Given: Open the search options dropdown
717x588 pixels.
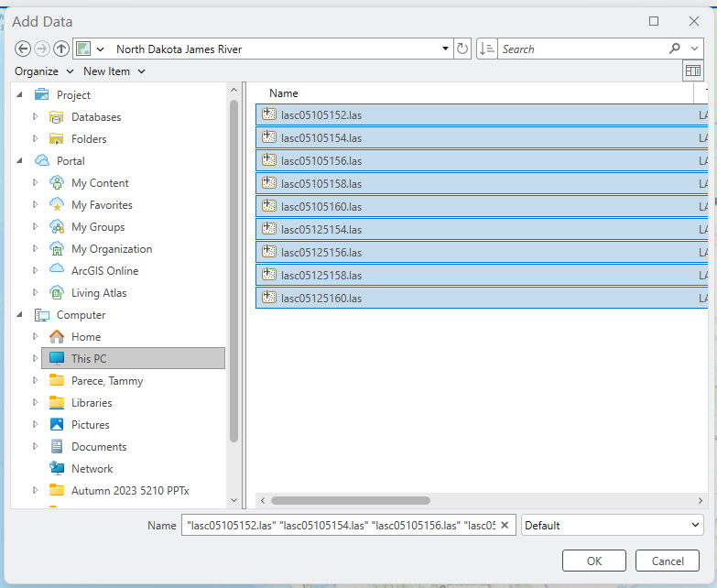Looking at the screenshot, I should click(x=694, y=49).
